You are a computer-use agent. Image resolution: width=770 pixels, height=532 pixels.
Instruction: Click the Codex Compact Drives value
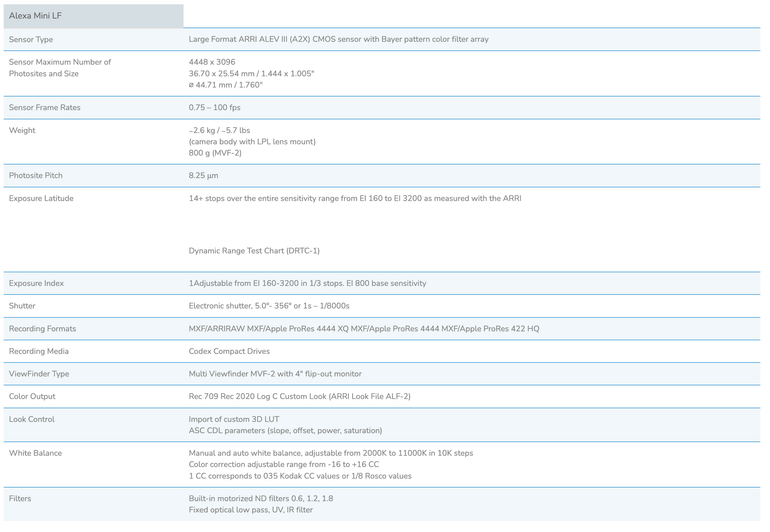[229, 351]
